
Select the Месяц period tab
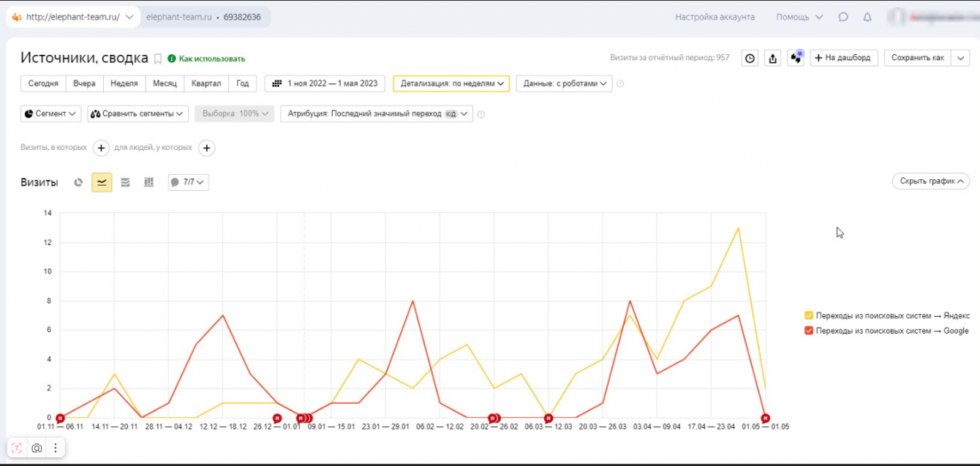(x=165, y=83)
